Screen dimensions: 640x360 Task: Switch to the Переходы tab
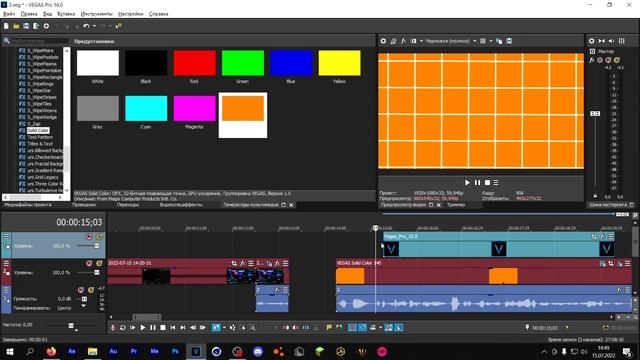pos(128,205)
